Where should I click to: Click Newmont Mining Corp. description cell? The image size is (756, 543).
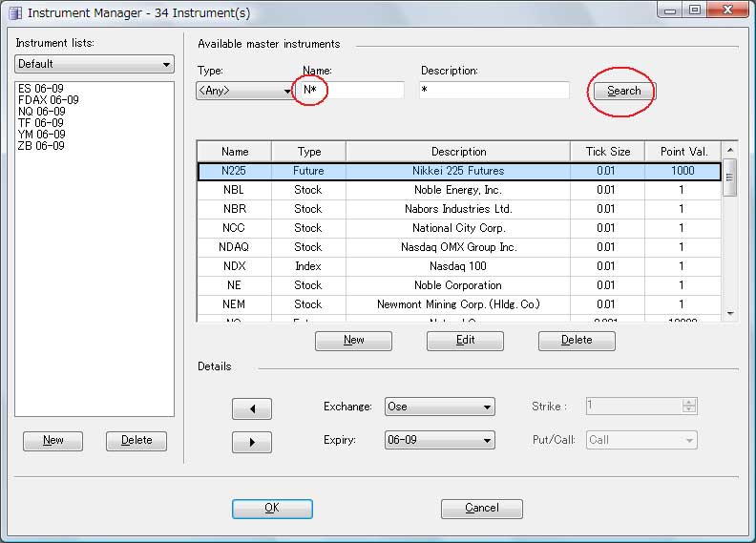coord(458,304)
